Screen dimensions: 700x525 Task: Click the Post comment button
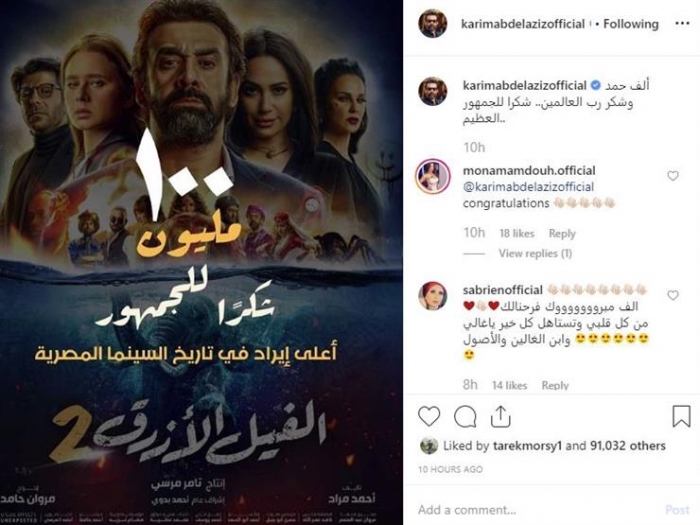coord(677,509)
